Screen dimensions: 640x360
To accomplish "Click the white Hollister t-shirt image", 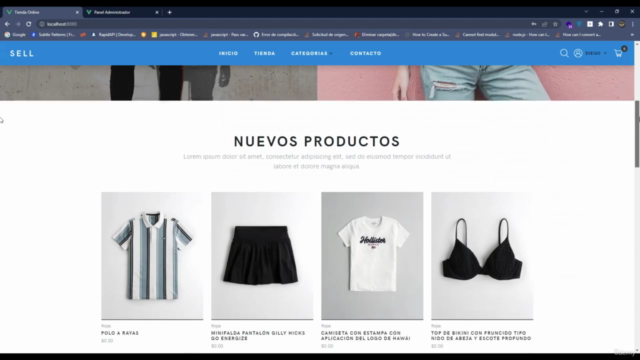I will click(372, 256).
